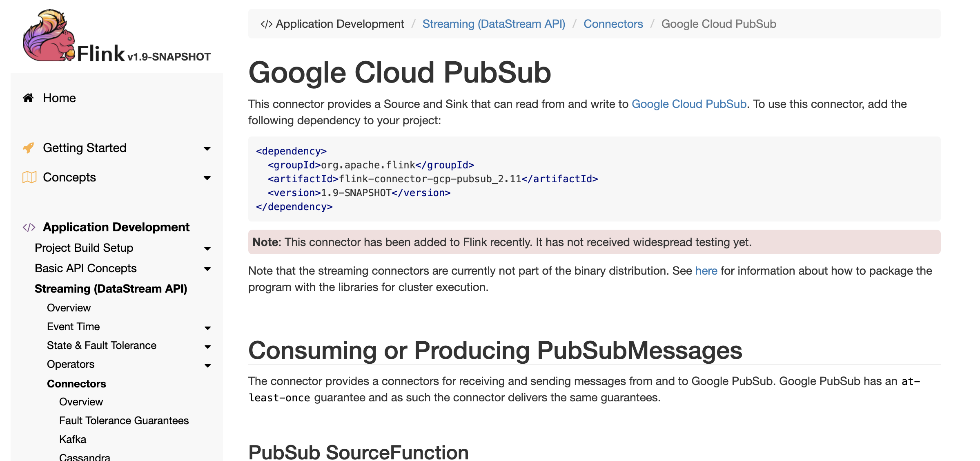
Task: Expand Basic API Concepts arrow
Action: [207, 269]
